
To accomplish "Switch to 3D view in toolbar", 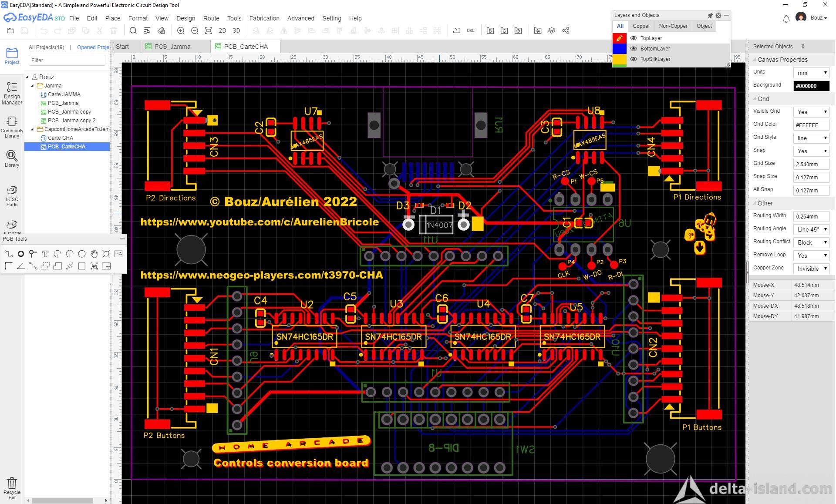I will (236, 30).
